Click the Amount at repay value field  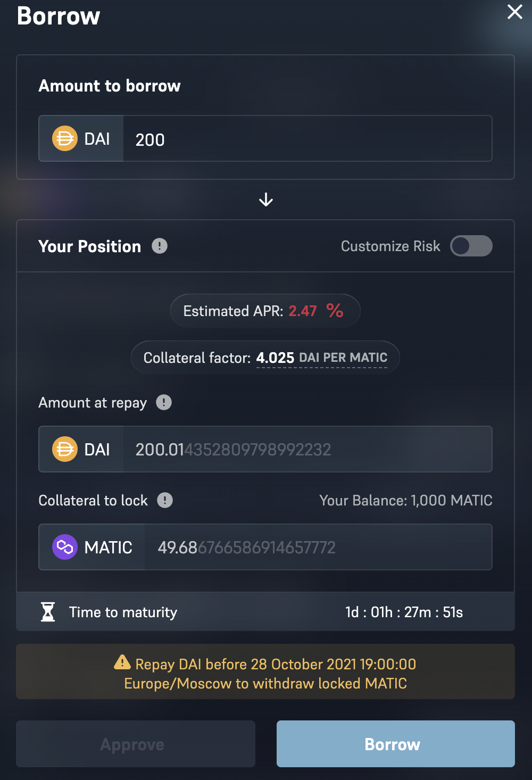point(307,449)
